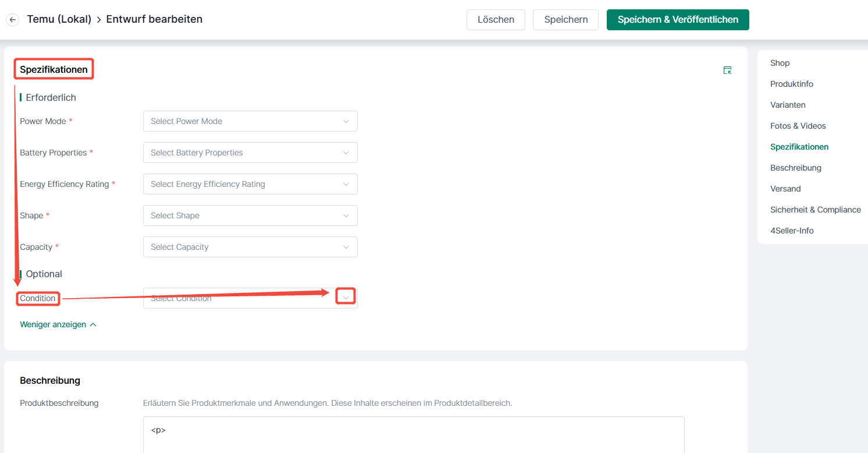Click Temu (Lokal) breadcrumb
The width and height of the screenshot is (868, 453).
click(x=59, y=19)
